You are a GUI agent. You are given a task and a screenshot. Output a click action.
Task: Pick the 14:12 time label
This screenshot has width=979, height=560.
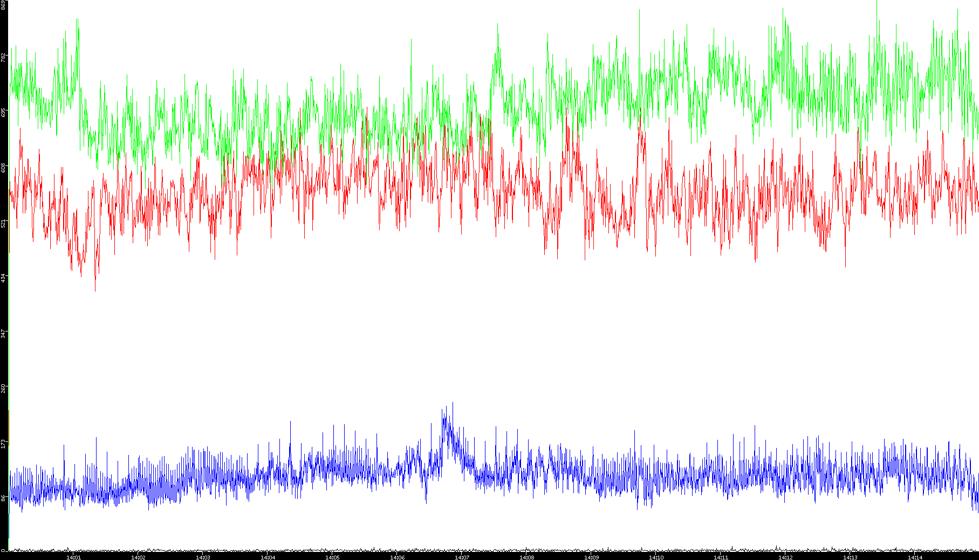coord(785,557)
